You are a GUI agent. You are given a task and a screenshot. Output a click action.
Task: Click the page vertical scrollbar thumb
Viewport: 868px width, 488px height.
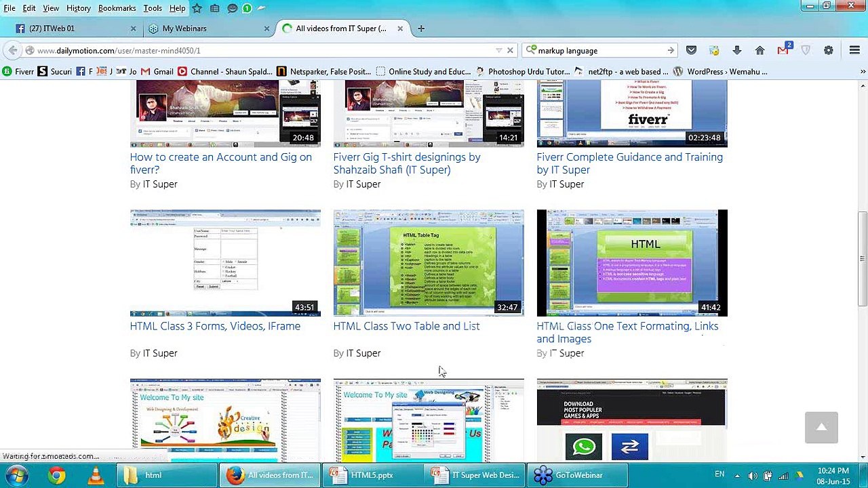click(x=862, y=259)
